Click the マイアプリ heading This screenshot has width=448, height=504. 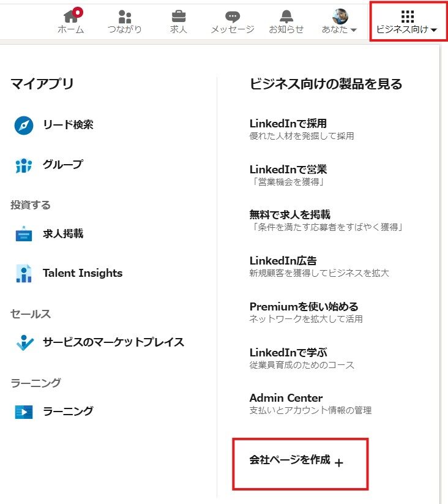click(x=42, y=85)
